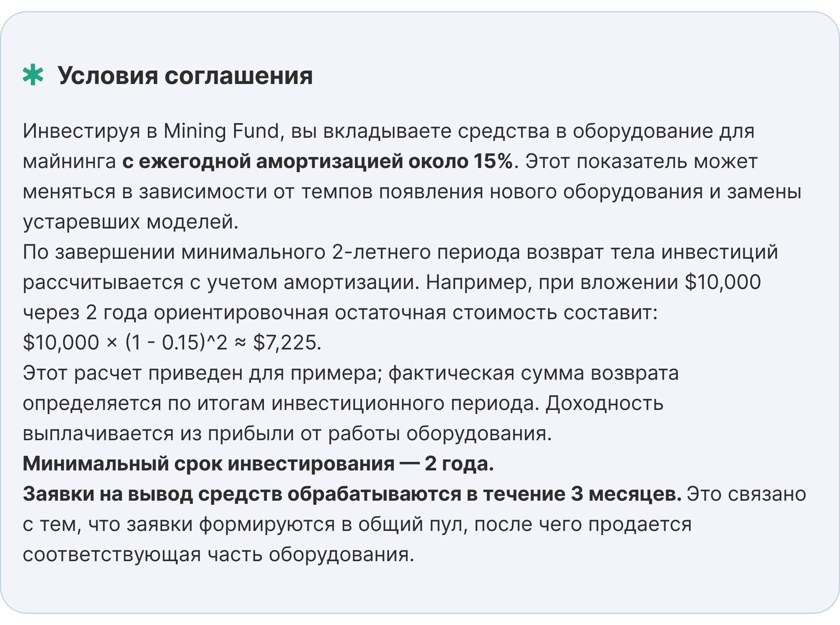Click the formula "(1 - 0.15)^2"
The image size is (840, 625).
(176, 343)
